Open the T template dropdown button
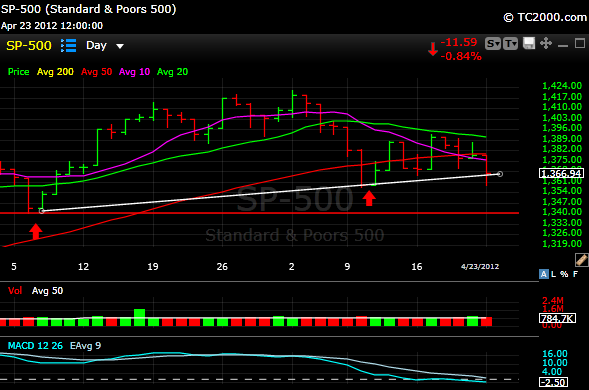Viewport: 589px width, 390px height. click(x=510, y=44)
